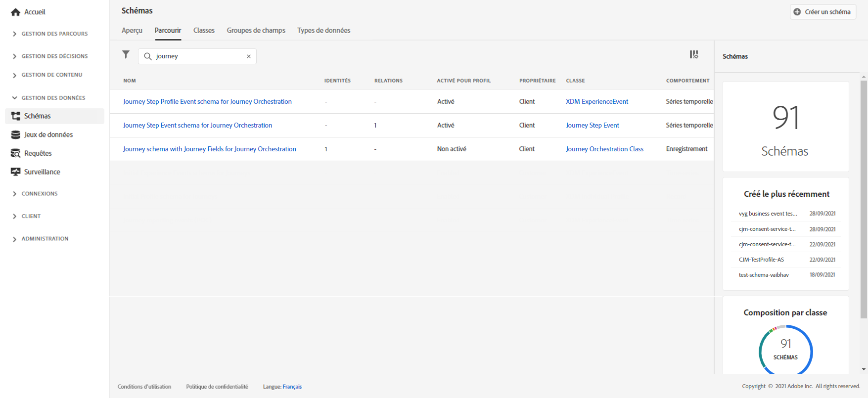Screen dimensions: 868x398
Task: Collapse Gestion des données section
Action: pos(15,98)
